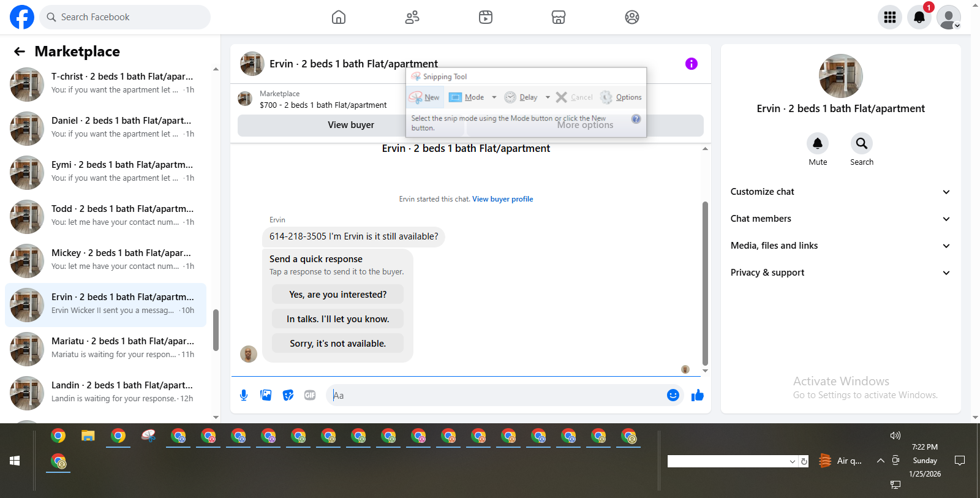
Task: Click the Snipping Tool Mode button
Action: pyautogui.click(x=467, y=97)
